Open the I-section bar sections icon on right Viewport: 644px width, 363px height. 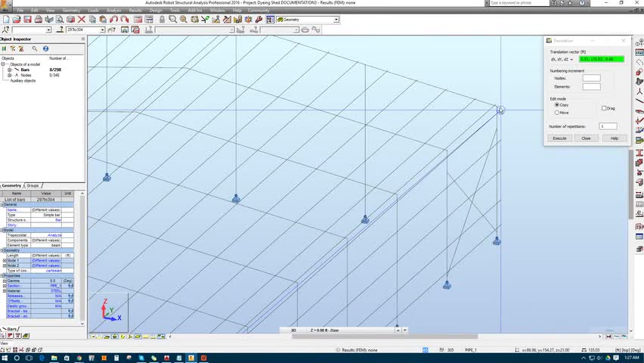click(639, 153)
